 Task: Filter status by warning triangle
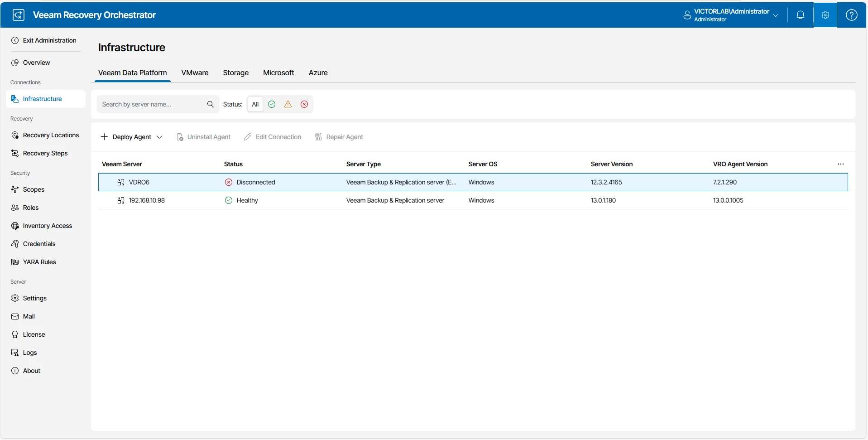click(x=288, y=104)
